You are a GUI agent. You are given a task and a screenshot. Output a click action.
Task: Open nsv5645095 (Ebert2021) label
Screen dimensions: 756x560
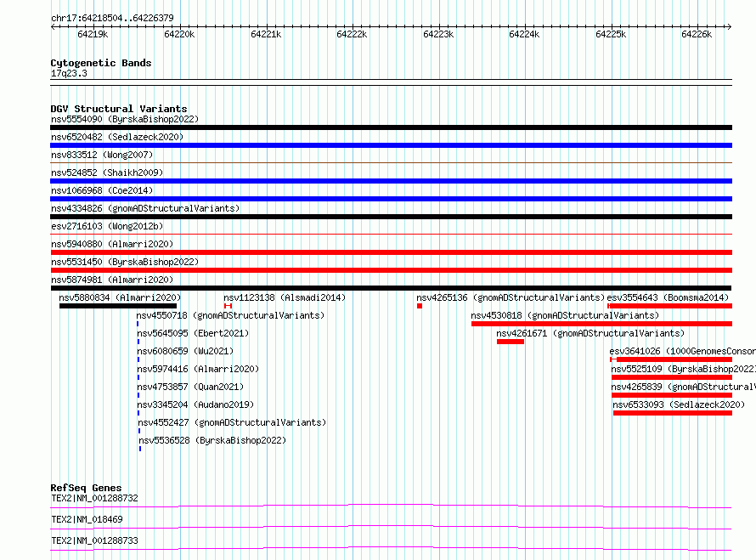[x=193, y=333]
